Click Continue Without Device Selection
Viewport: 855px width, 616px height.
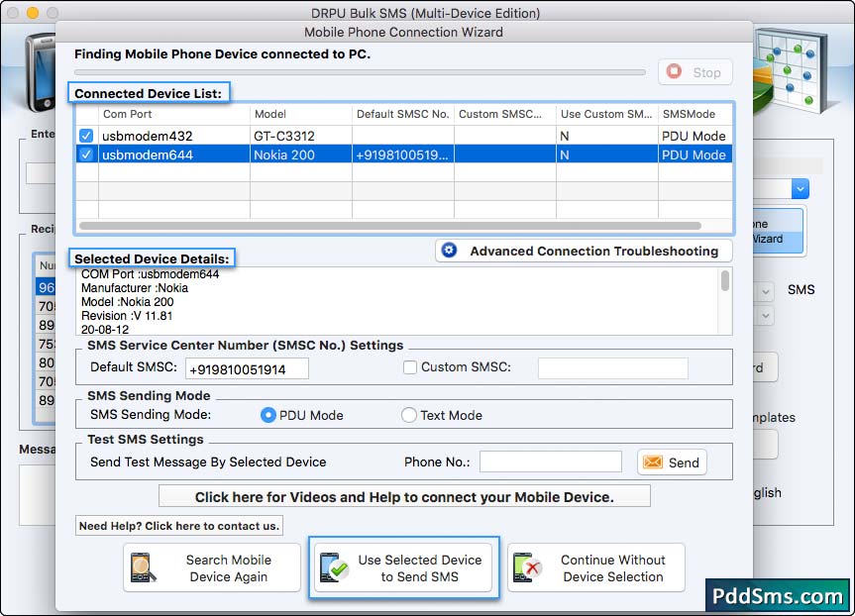click(596, 568)
